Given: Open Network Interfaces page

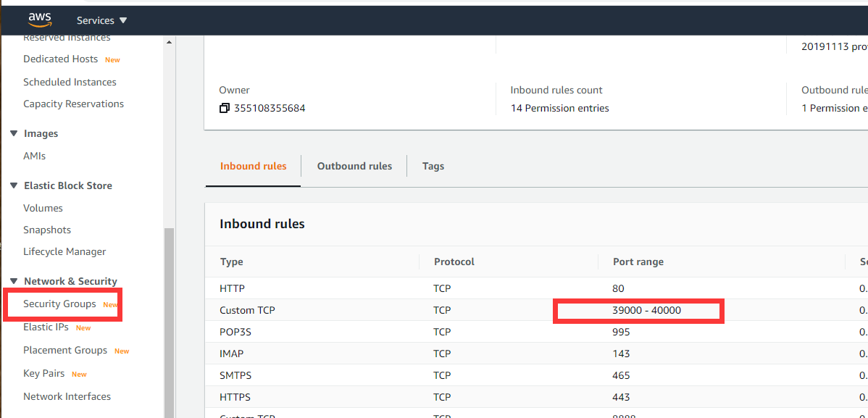Looking at the screenshot, I should 67,396.
